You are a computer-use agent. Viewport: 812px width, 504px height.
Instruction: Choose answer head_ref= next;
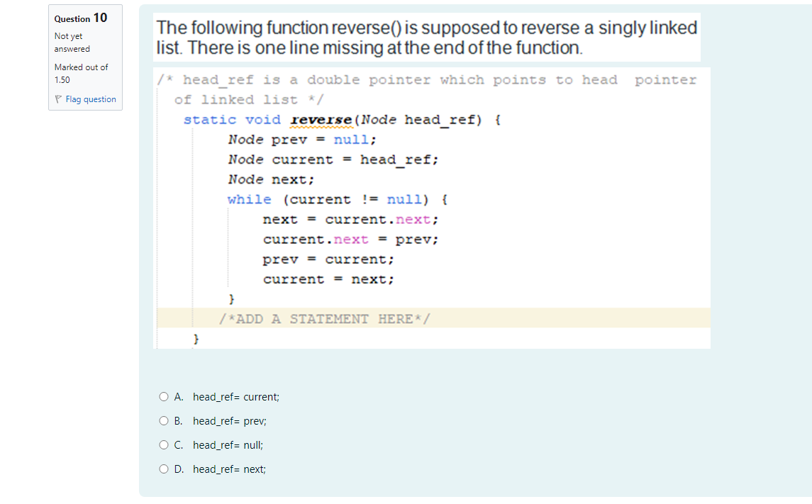pos(228,469)
